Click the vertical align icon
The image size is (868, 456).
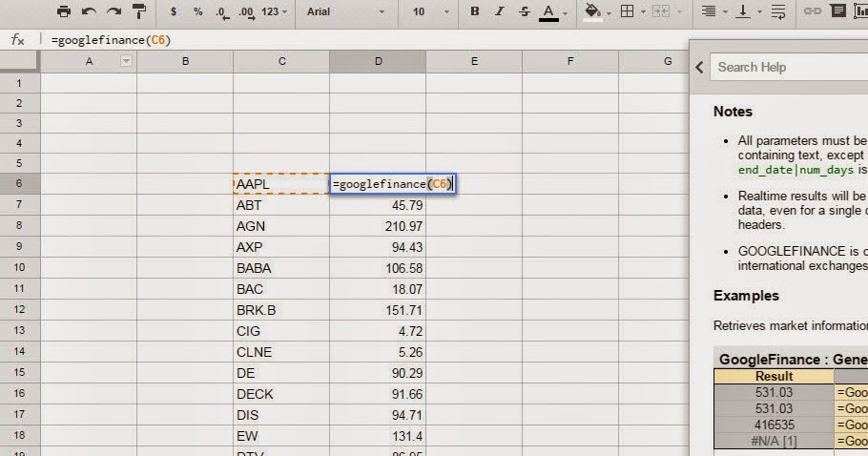coord(743,11)
